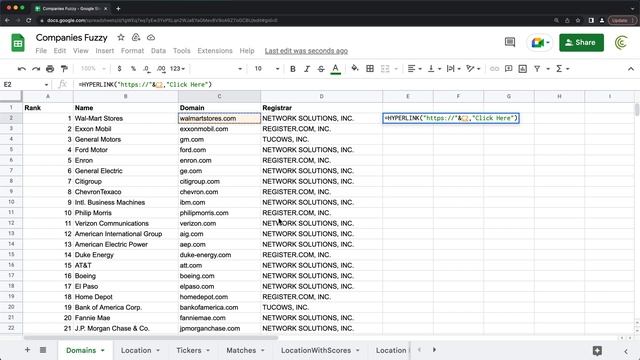Toggle bold formatting
Image resolution: width=640 pixels, height=360 pixels.
coord(293,69)
